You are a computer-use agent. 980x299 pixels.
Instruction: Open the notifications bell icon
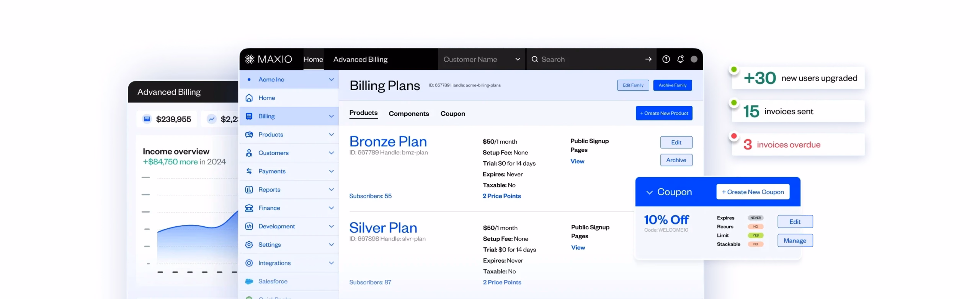pyautogui.click(x=680, y=59)
